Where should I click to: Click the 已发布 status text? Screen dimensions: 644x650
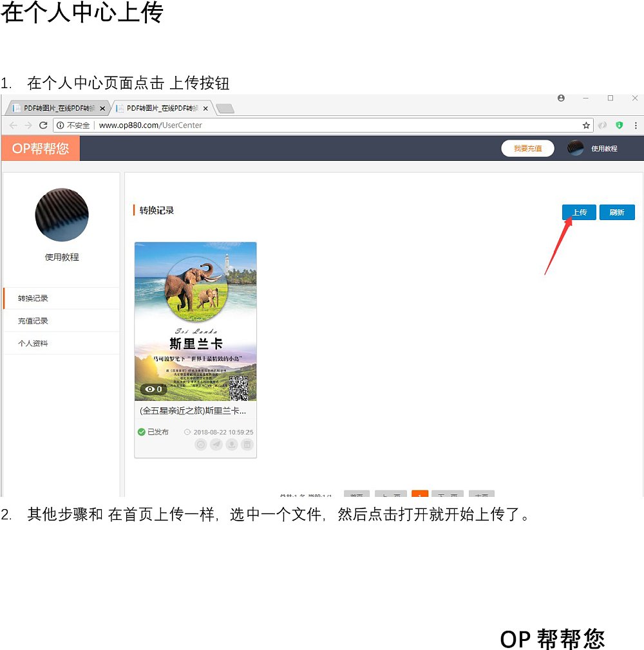click(158, 432)
